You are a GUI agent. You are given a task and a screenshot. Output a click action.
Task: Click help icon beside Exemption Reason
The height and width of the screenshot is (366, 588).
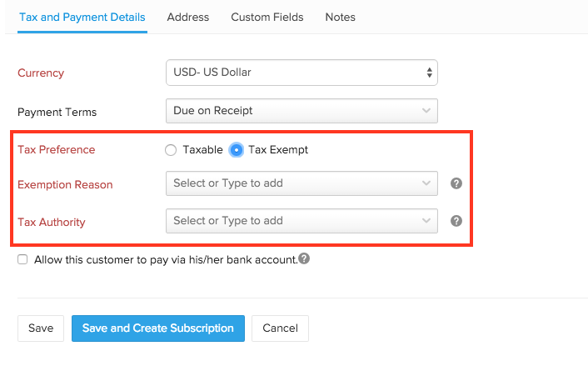coord(456,183)
